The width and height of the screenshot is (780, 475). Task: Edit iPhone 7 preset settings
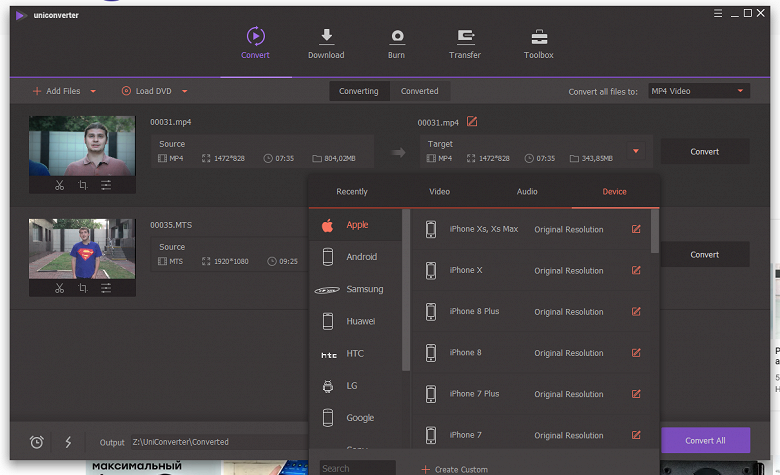point(636,435)
